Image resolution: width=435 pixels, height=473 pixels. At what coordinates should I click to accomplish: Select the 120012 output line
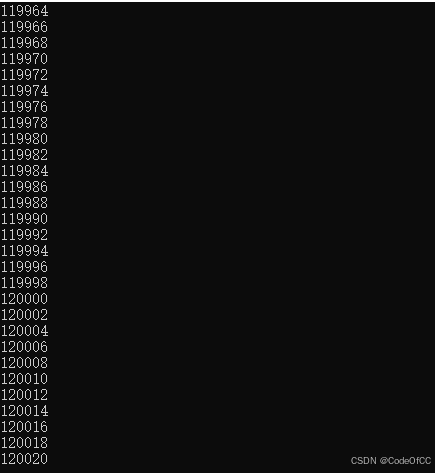click(x=25, y=395)
